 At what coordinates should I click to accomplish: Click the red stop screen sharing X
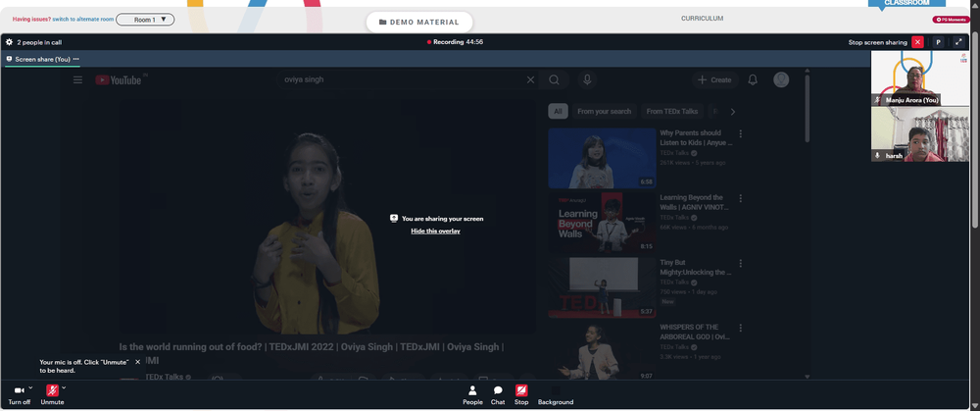tap(917, 42)
